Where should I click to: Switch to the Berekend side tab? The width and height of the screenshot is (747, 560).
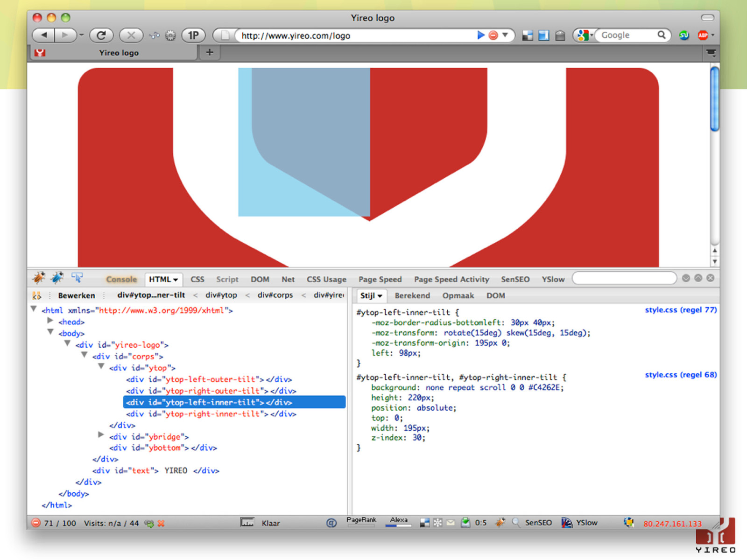coord(412,295)
